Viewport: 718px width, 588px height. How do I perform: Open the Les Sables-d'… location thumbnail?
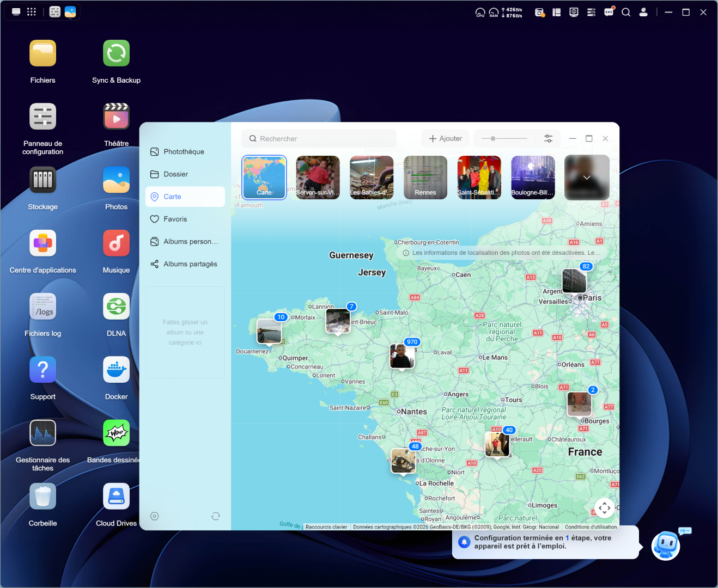coord(372,177)
